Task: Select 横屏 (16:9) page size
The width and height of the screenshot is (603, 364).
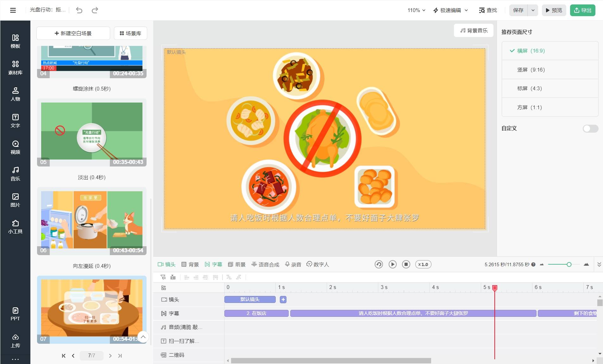Action: click(x=550, y=51)
